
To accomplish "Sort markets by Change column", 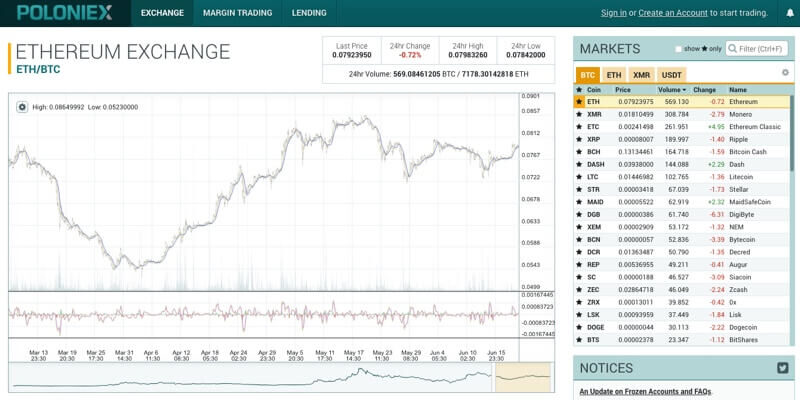I will pyautogui.click(x=704, y=90).
